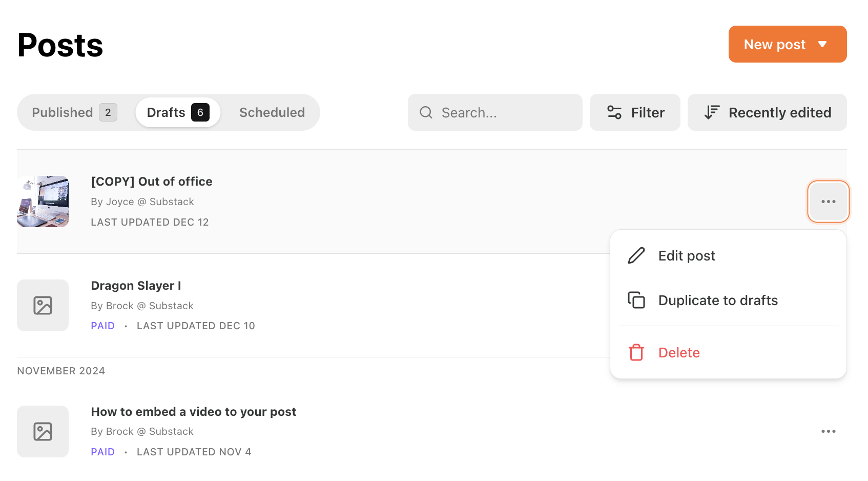Click the duplicate icon in the menu
Viewport: 868px width, 481px height.
(x=636, y=300)
